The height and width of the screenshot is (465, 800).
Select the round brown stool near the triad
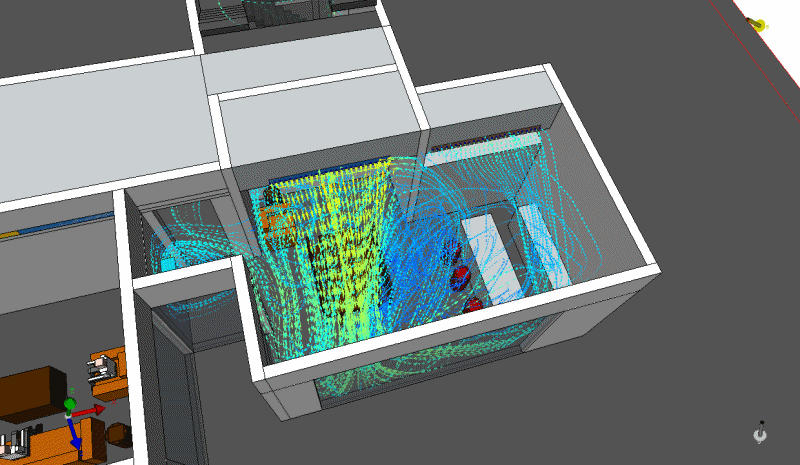pos(119,433)
